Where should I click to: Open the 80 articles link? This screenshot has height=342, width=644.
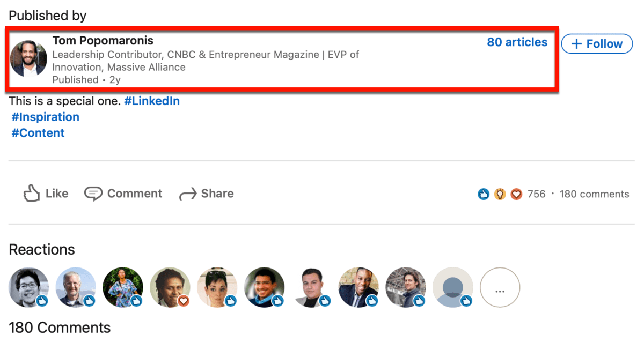coord(517,42)
